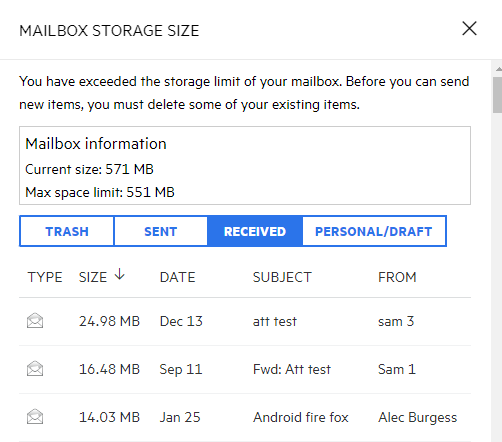
Task: Close the Mailbox Storage Size dialog
Action: coord(469,28)
